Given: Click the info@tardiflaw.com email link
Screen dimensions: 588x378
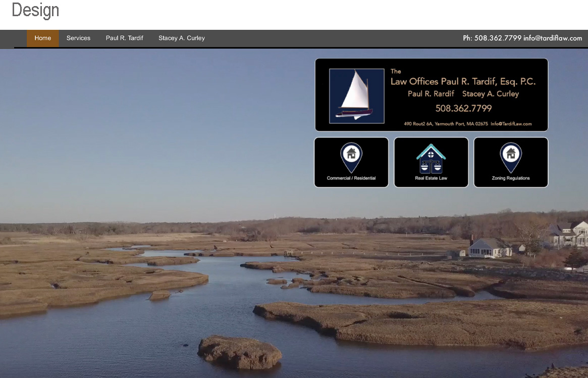Looking at the screenshot, I should click(552, 38).
